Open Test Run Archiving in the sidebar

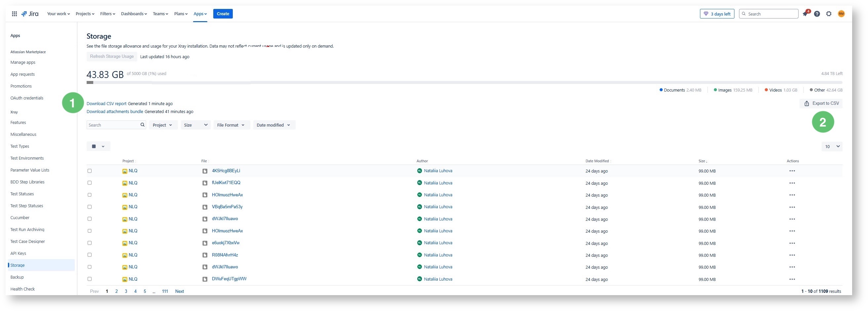[x=27, y=230]
